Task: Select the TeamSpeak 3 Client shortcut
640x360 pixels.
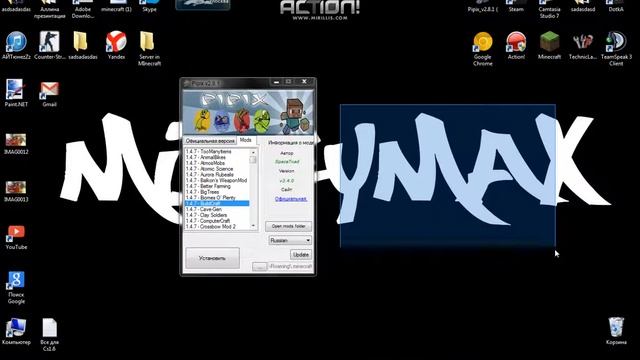Action: [x=616, y=49]
